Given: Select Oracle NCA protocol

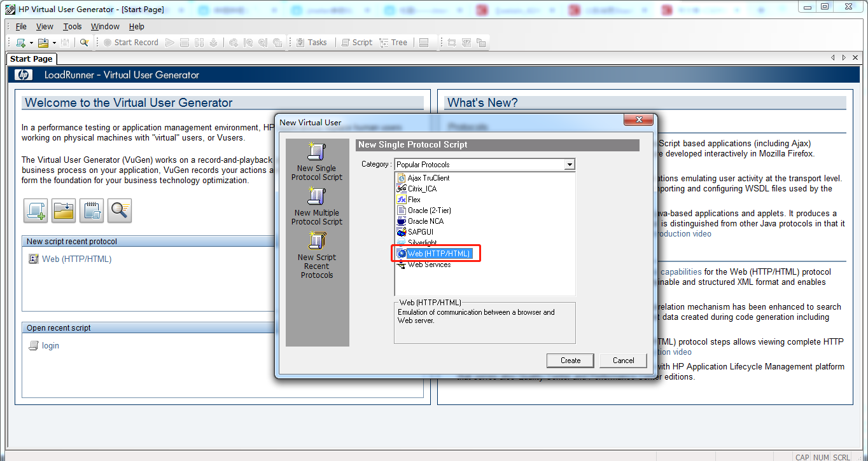Looking at the screenshot, I should click(420, 221).
